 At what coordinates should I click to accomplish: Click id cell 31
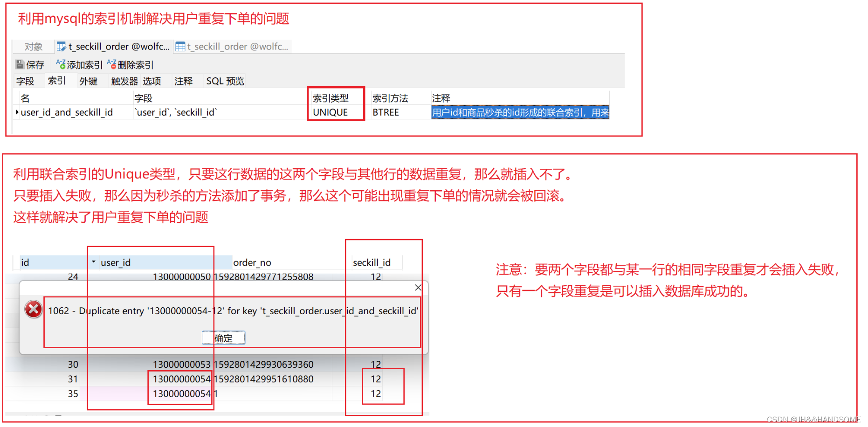coord(73,379)
